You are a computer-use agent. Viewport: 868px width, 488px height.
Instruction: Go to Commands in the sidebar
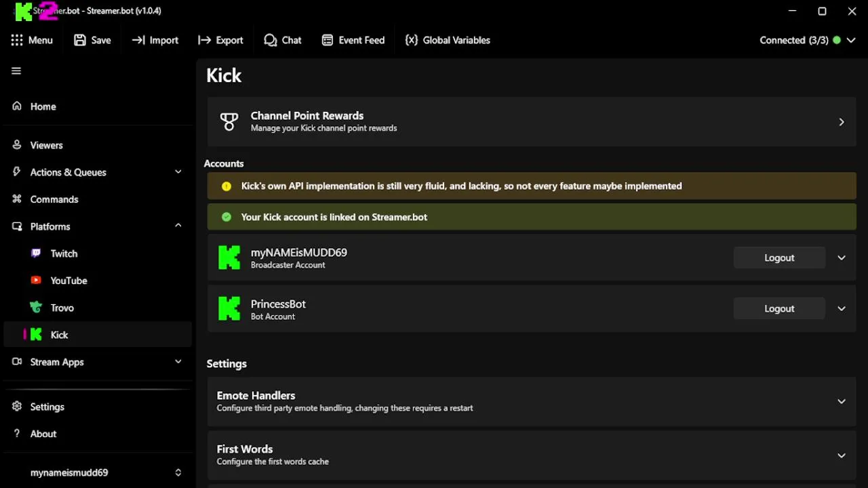pos(54,199)
